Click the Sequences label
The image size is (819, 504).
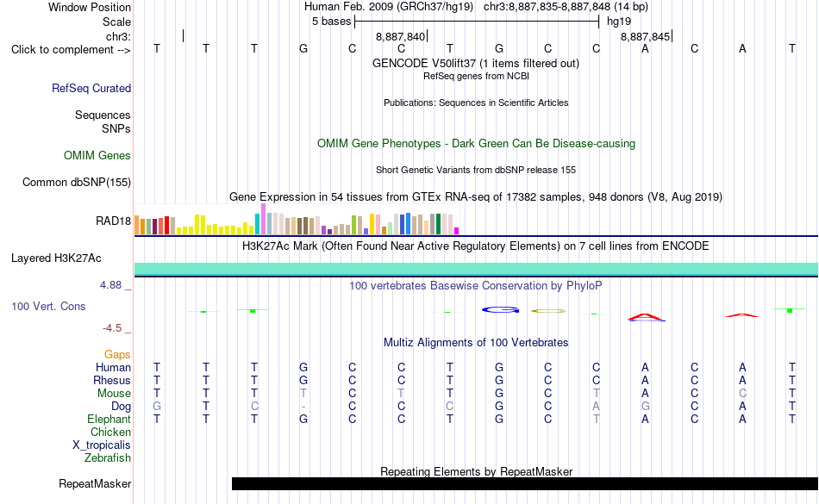click(103, 115)
